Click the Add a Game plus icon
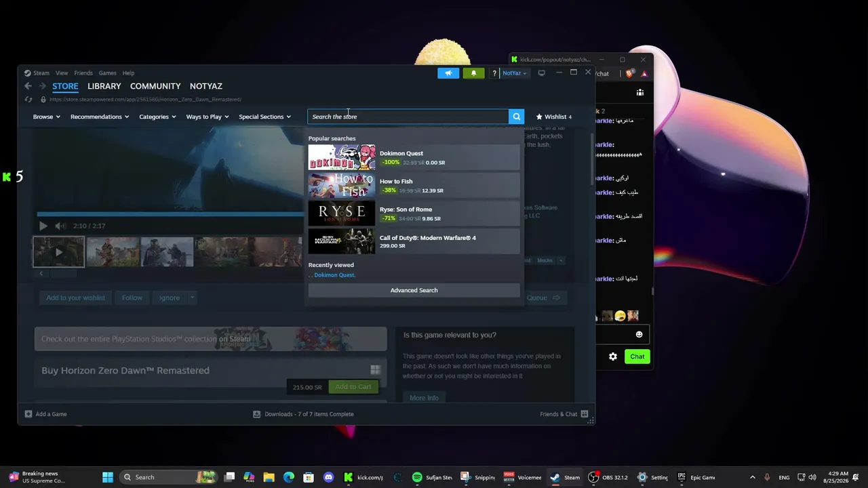The image size is (868, 488). tap(28, 414)
